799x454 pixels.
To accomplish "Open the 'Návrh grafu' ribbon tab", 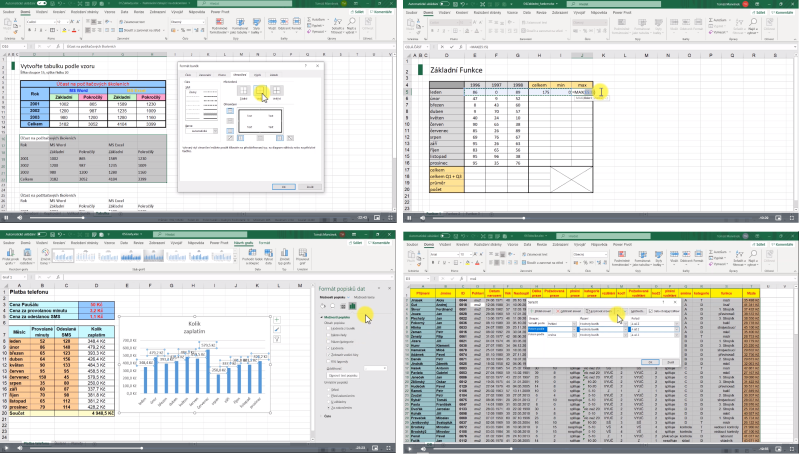I will 244,243.
